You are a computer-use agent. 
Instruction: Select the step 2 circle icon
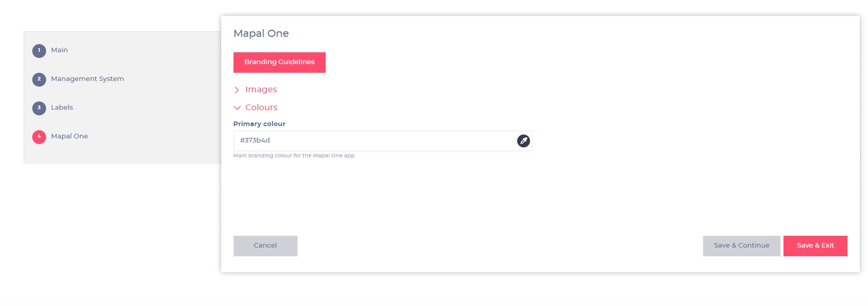point(39,79)
